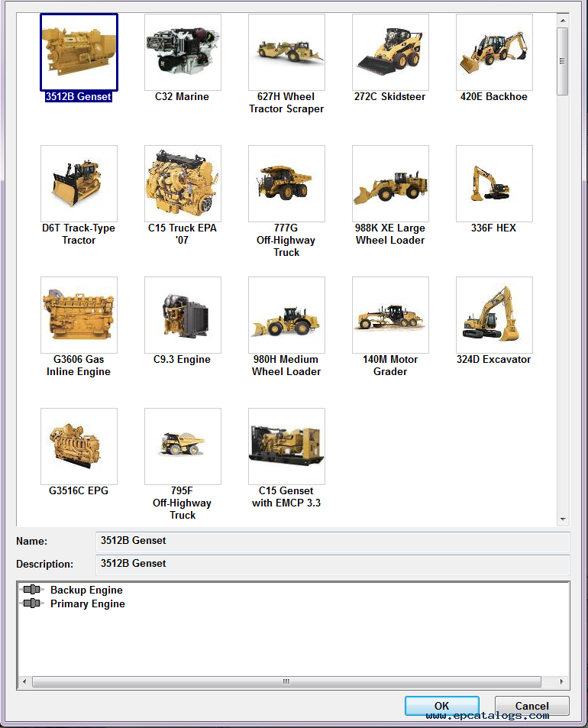Click the Description text field
Screen dimensions: 588x728
click(332, 565)
